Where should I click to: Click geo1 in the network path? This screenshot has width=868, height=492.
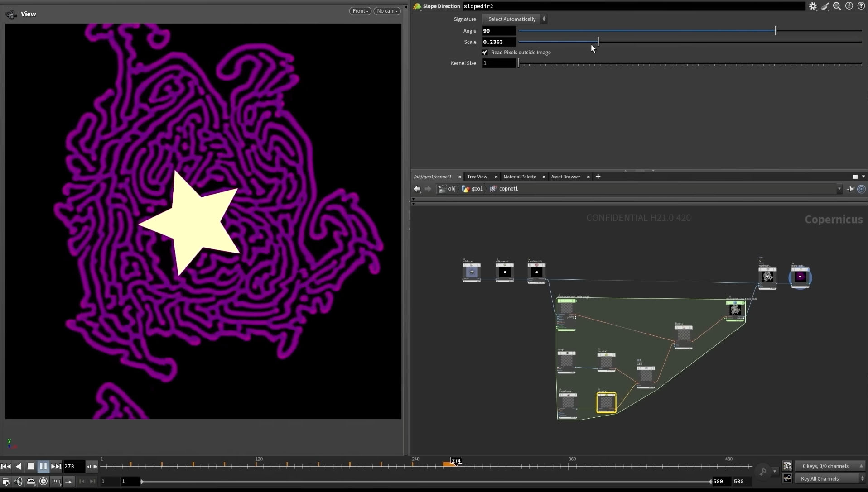(x=473, y=189)
